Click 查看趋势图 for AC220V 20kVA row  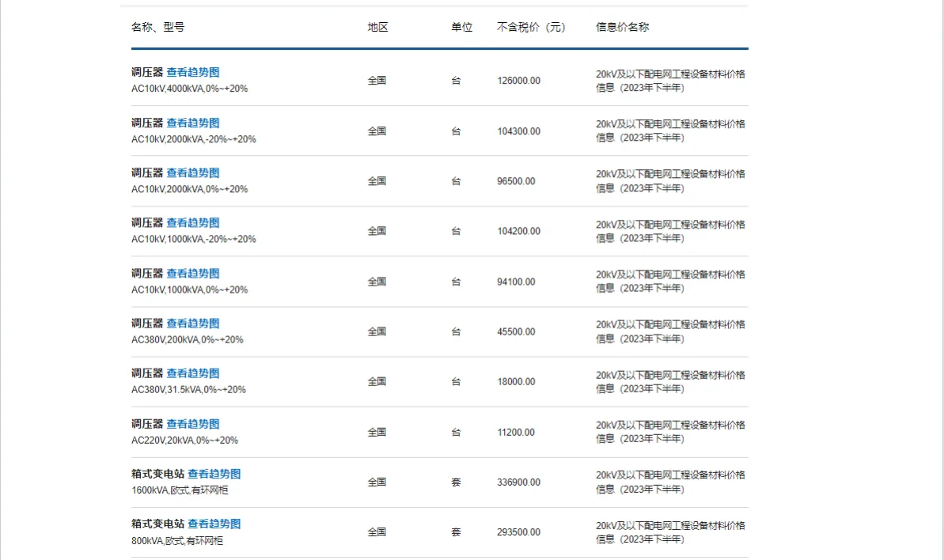pyautogui.click(x=193, y=423)
